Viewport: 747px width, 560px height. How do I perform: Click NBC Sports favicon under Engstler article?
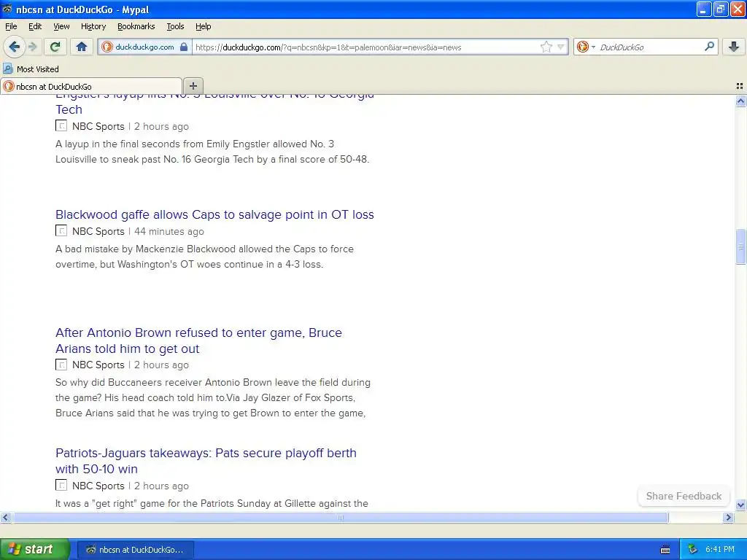[x=61, y=125]
